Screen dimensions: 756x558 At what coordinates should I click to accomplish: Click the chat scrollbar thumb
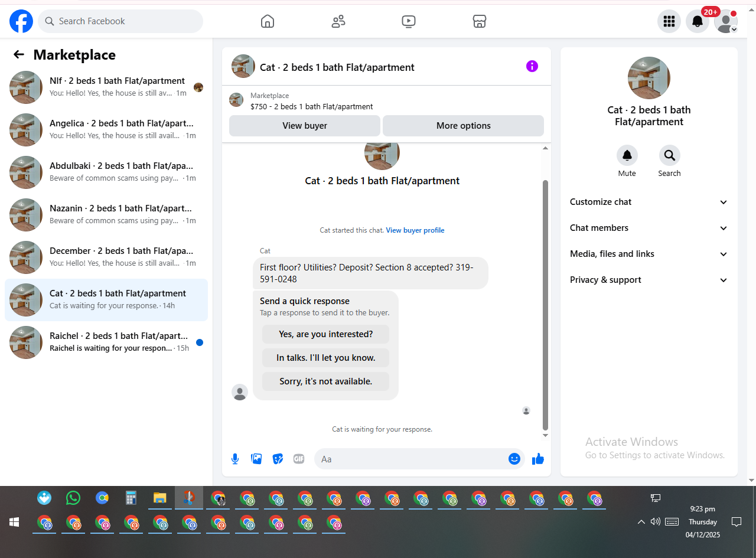546,305
